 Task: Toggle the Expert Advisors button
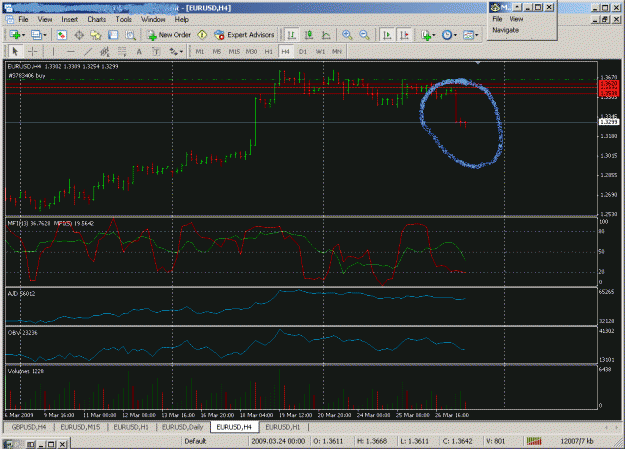(244, 35)
